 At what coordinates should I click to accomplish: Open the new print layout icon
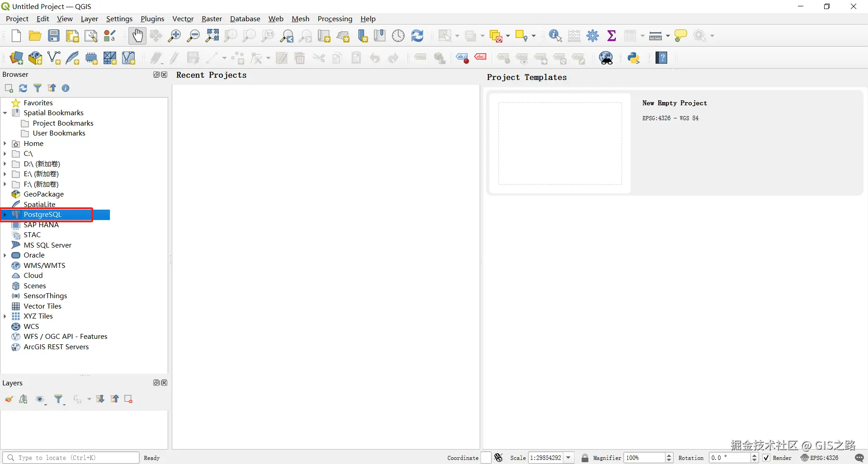[x=72, y=36]
